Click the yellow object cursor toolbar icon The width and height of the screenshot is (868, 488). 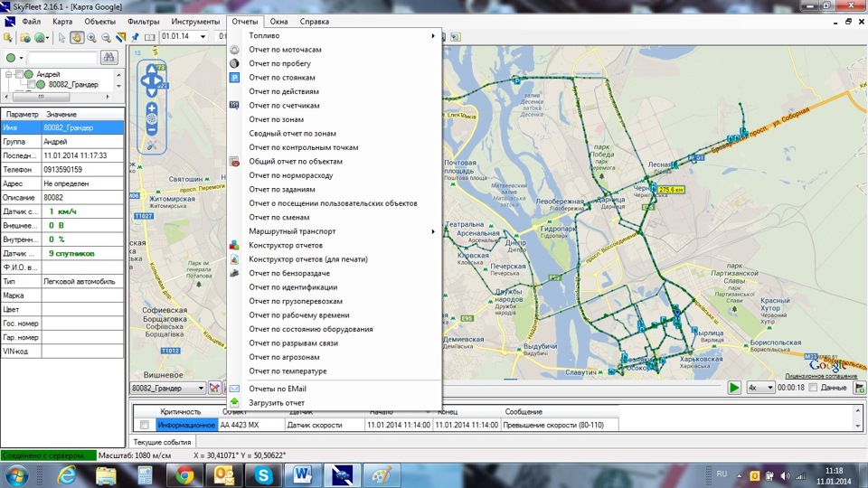click(x=8, y=37)
